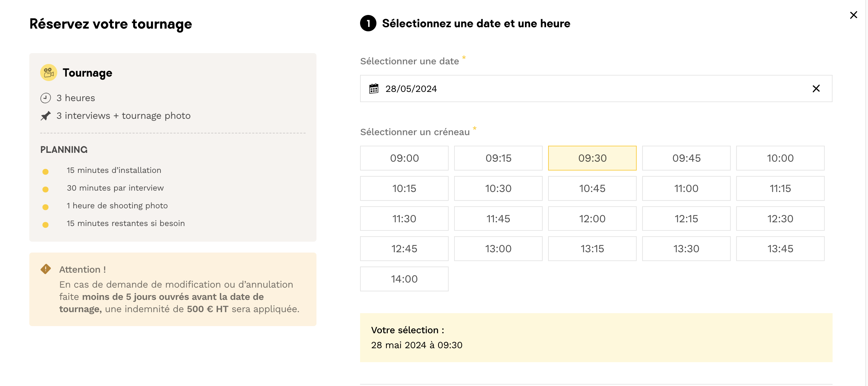Select the 12:45 slot
Image resolution: width=868 pixels, height=386 pixels.
point(404,249)
